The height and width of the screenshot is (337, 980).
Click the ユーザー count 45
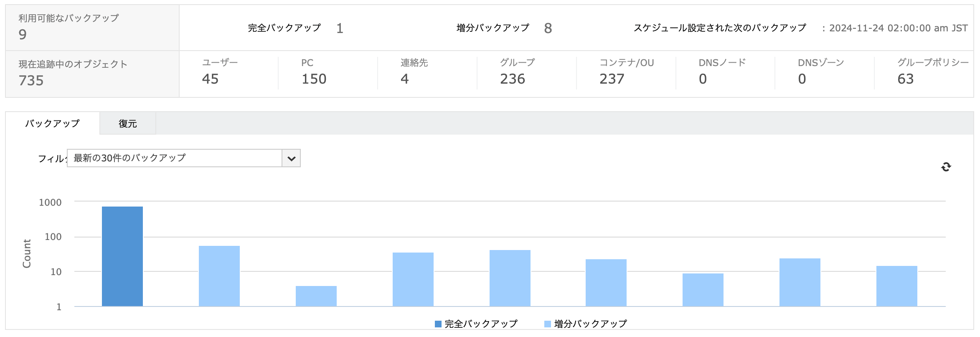coord(210,79)
